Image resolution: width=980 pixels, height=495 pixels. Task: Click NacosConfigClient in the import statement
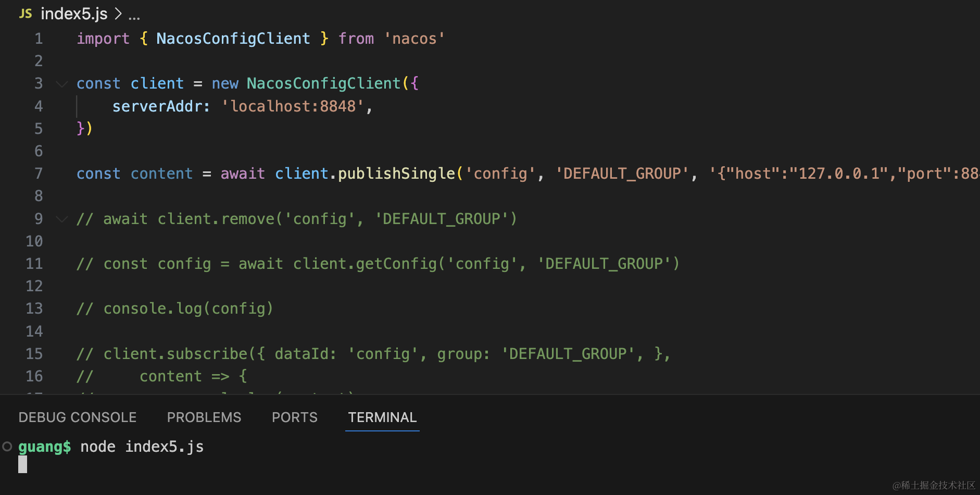click(x=233, y=39)
